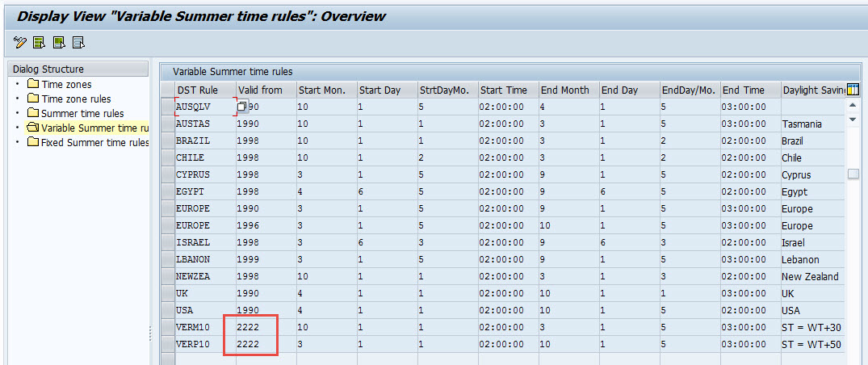This screenshot has width=868, height=365.
Task: Select the AUSTAS row via its row selector
Action: (167, 124)
